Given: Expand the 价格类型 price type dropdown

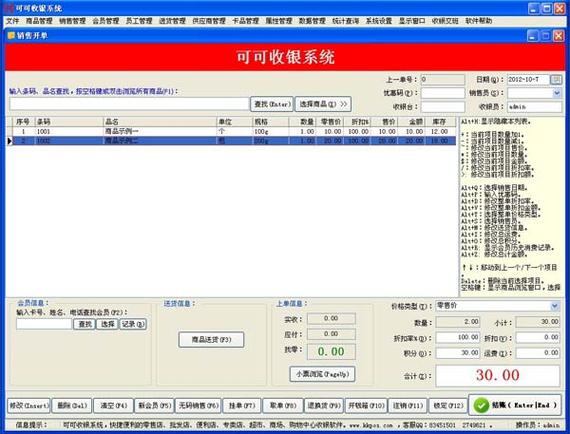Looking at the screenshot, I should click(x=555, y=306).
